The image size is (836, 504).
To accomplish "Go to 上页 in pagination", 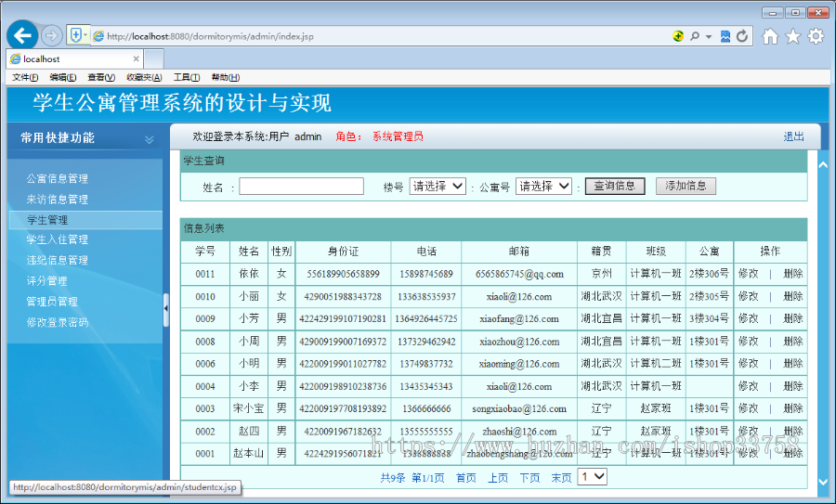I will (498, 478).
